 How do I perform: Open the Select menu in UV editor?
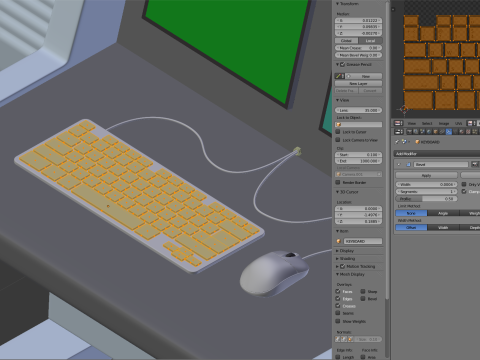(427, 123)
